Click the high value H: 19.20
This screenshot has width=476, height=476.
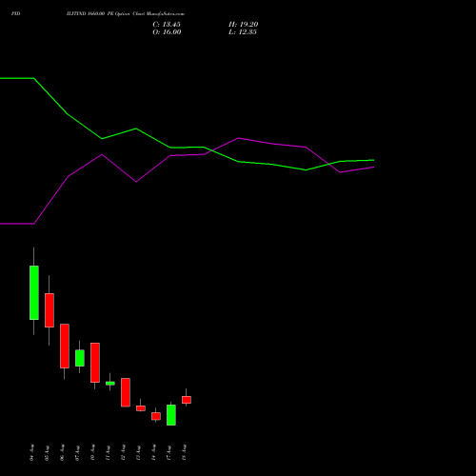244,25
